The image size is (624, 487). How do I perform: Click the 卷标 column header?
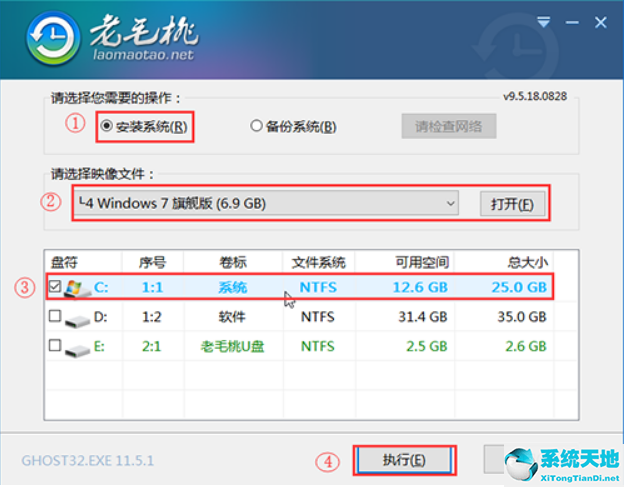pos(233,262)
